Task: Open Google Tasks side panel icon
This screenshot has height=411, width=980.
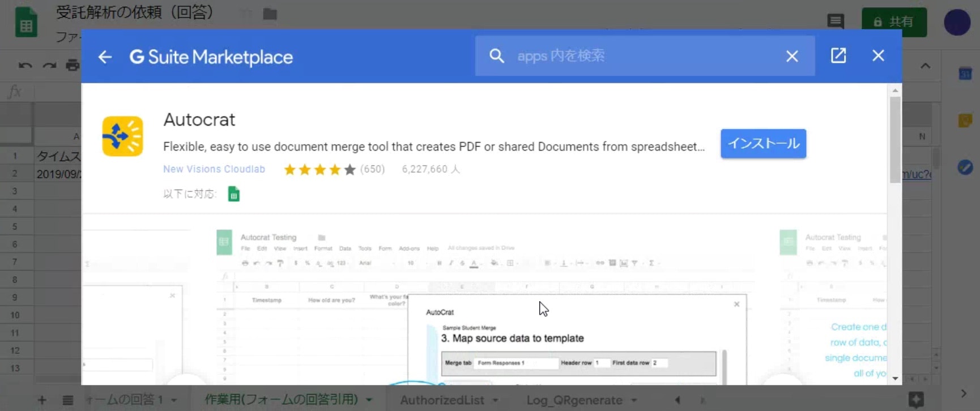Action: pos(965,167)
